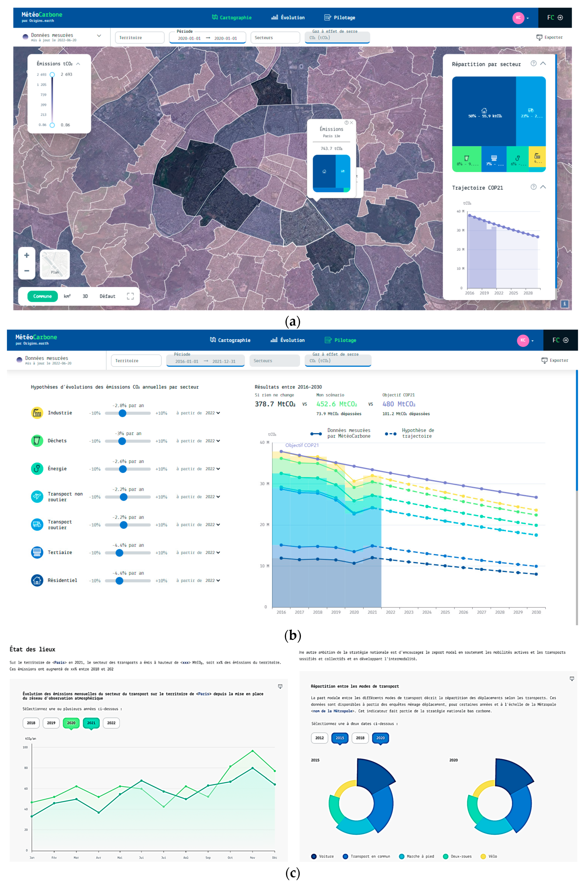Close the Paris 13e emissions popup
The image size is (588, 884).
[351, 123]
